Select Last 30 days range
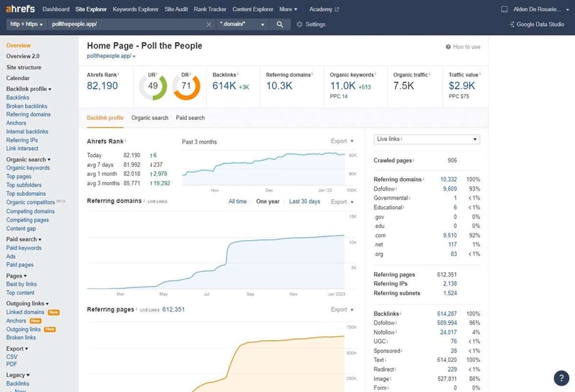Image resolution: width=575 pixels, height=392 pixels. pos(304,201)
